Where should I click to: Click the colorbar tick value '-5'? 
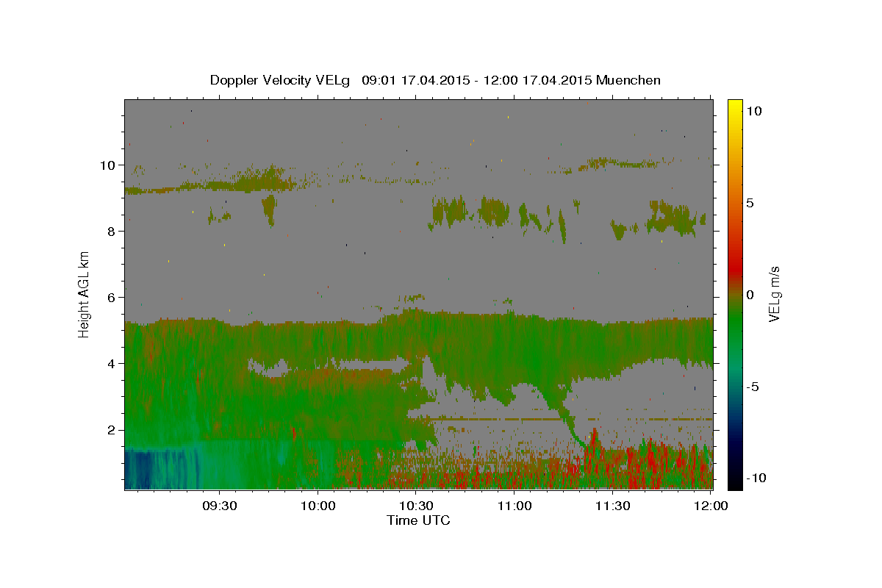click(753, 387)
